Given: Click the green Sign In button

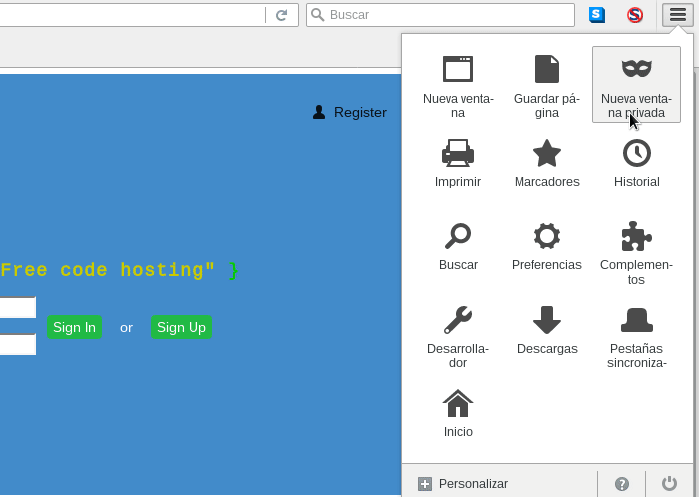Looking at the screenshot, I should tap(74, 327).
